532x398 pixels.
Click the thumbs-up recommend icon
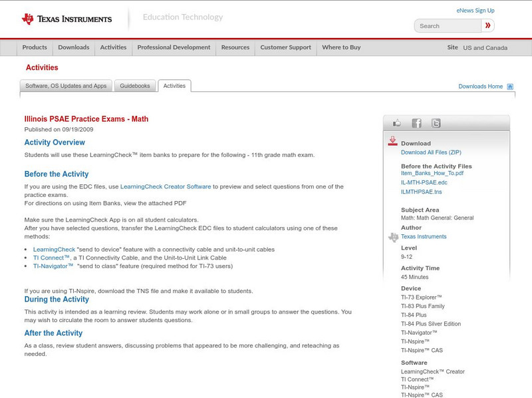pyautogui.click(x=397, y=122)
